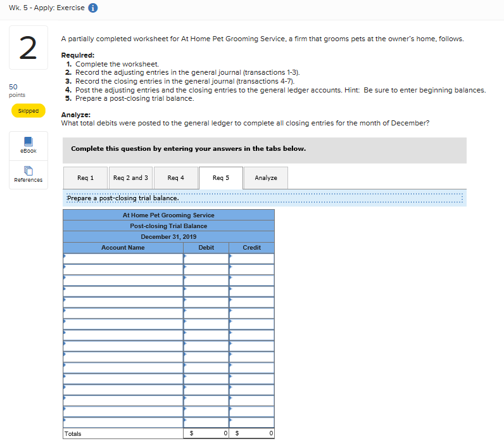Image resolution: width=504 pixels, height=441 pixels.
Task: Select the second row Debit cell
Action: click(206, 269)
